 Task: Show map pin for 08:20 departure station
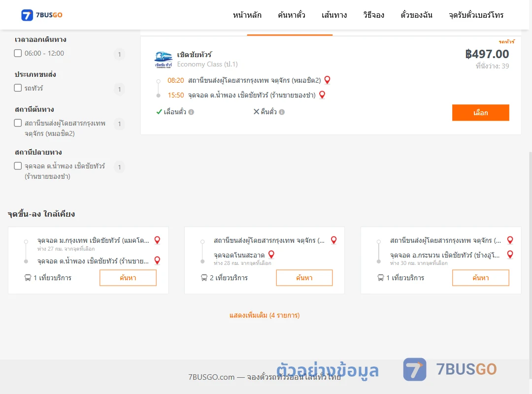(x=327, y=80)
